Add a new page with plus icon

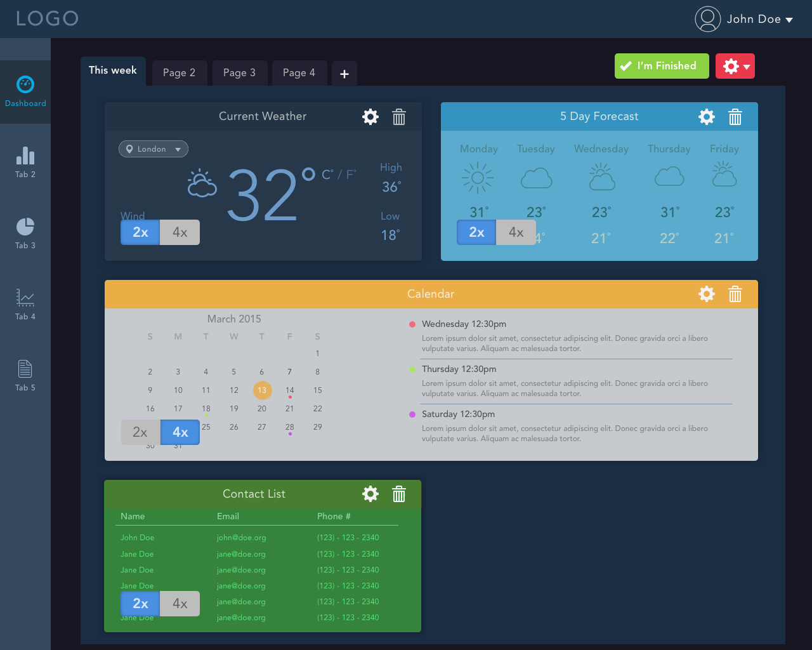point(344,74)
